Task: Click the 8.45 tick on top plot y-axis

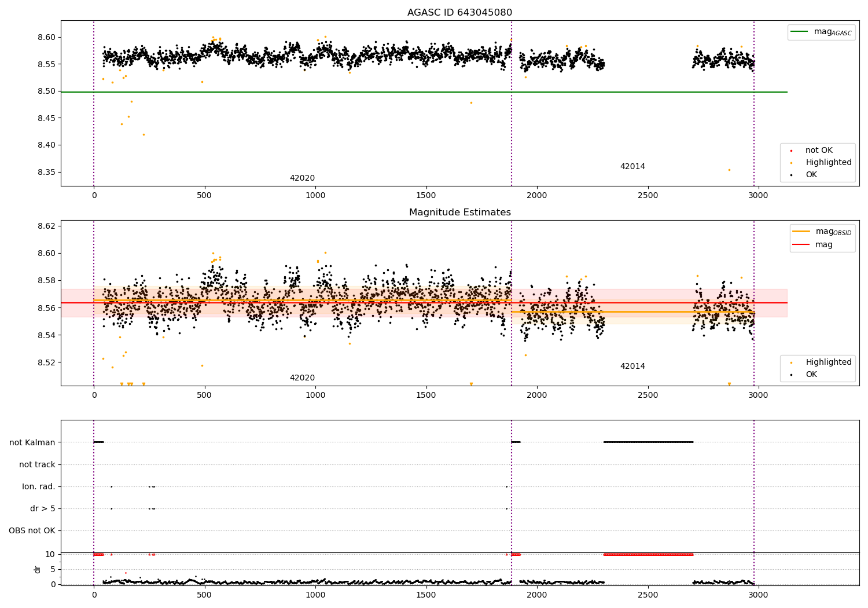Action: 46,119
